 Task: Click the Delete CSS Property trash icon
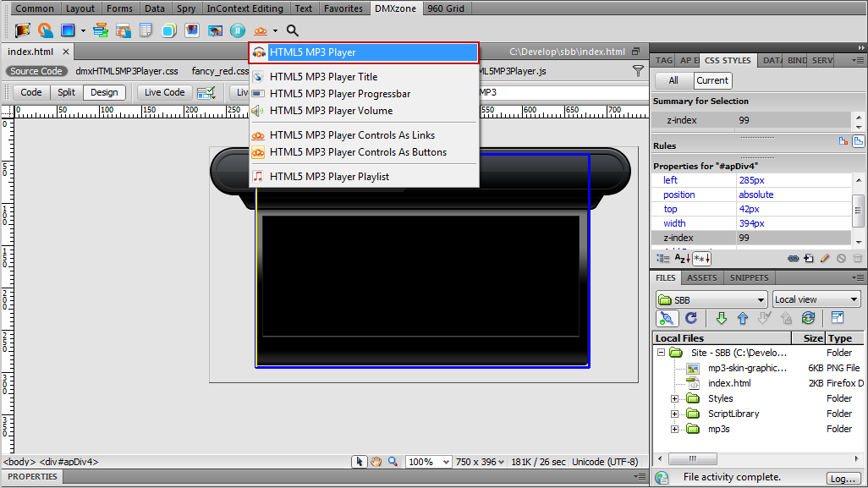click(858, 259)
